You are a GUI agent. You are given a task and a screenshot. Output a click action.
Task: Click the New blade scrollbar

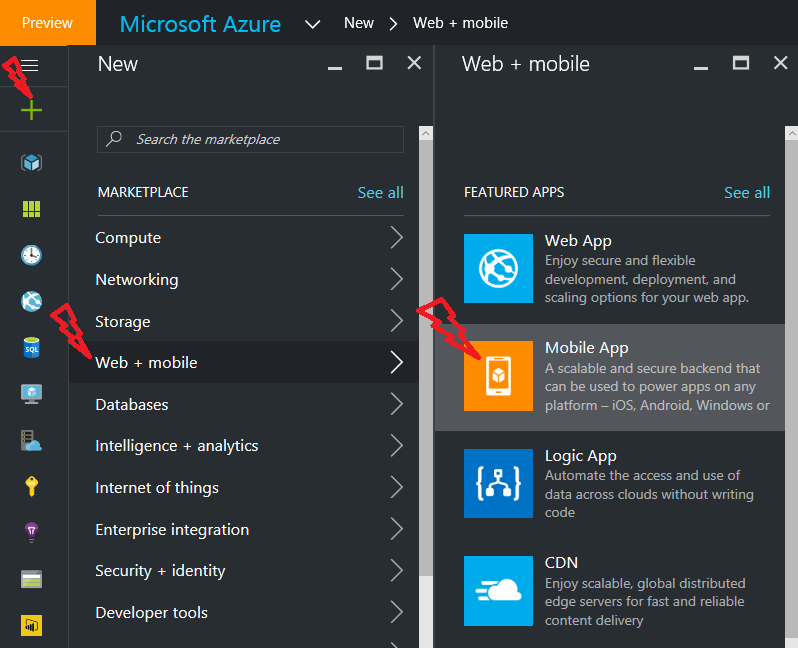(x=426, y=356)
